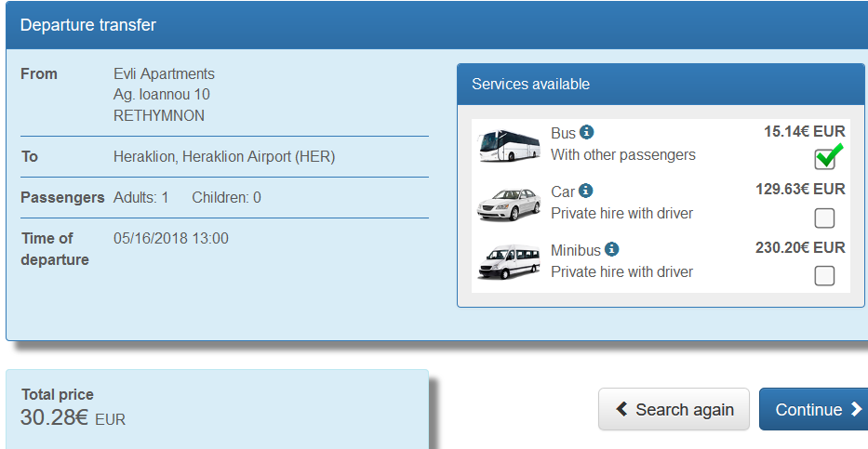This screenshot has width=868, height=449.
Task: Click the white minibus image
Action: pyautogui.click(x=509, y=261)
